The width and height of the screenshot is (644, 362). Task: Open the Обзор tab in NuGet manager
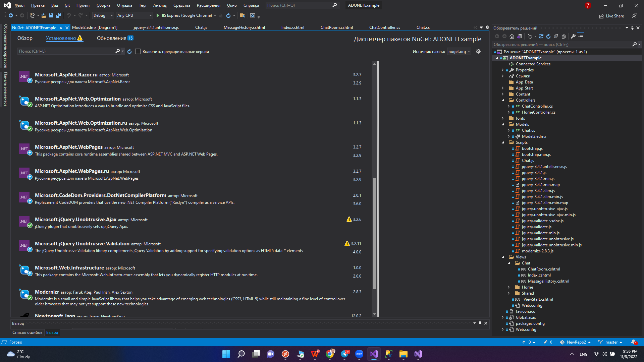click(x=25, y=38)
